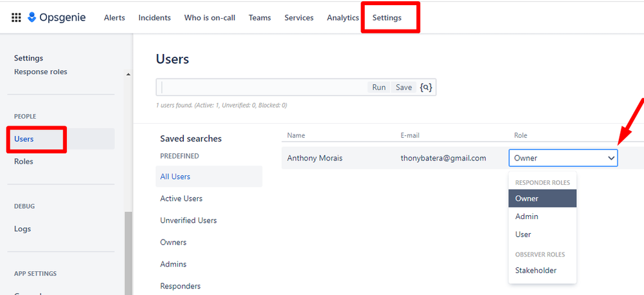Open the Alerts menu

pyautogui.click(x=115, y=17)
